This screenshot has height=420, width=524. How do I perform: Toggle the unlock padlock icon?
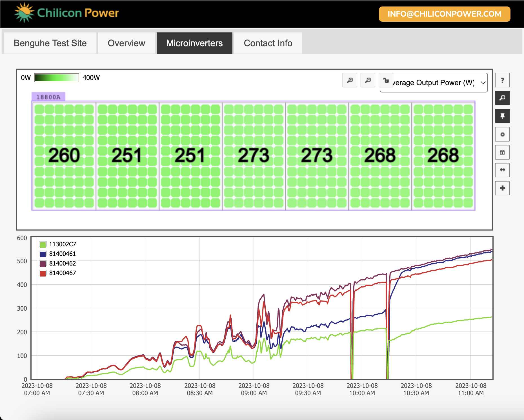tap(386, 80)
